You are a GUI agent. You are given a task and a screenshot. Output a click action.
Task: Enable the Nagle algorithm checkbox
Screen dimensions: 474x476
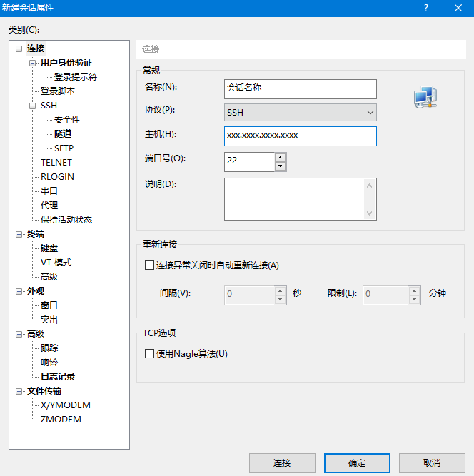[x=149, y=354]
